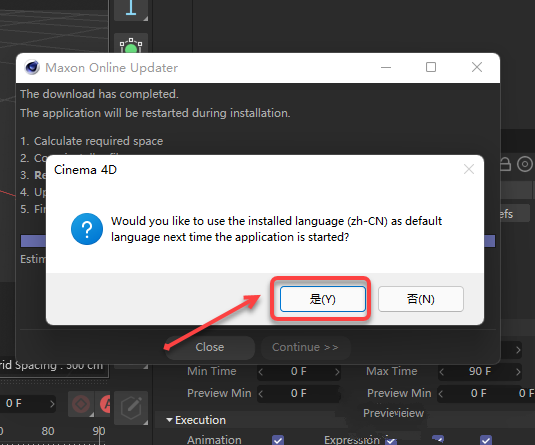
Task: Click frame 90 on the timeline ruler
Action: click(x=99, y=431)
